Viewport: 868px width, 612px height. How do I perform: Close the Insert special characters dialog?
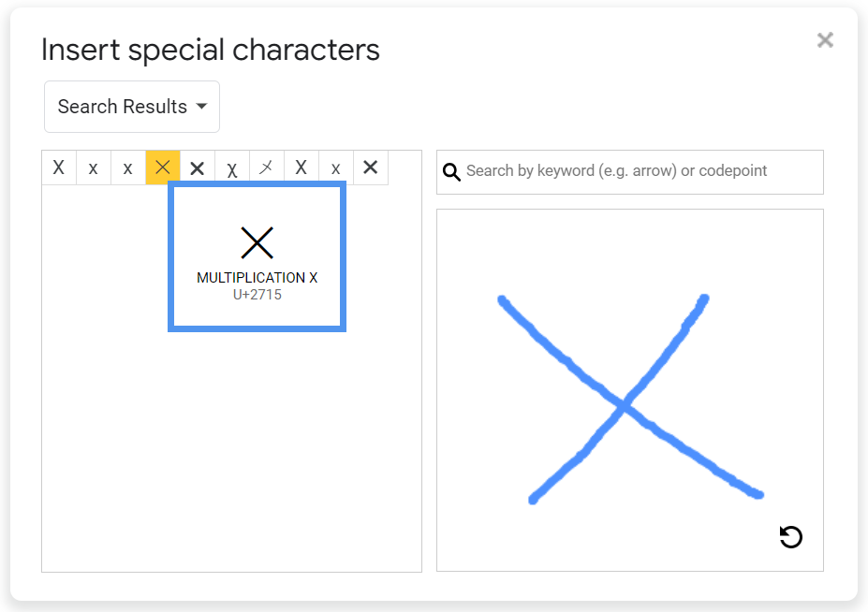825,39
